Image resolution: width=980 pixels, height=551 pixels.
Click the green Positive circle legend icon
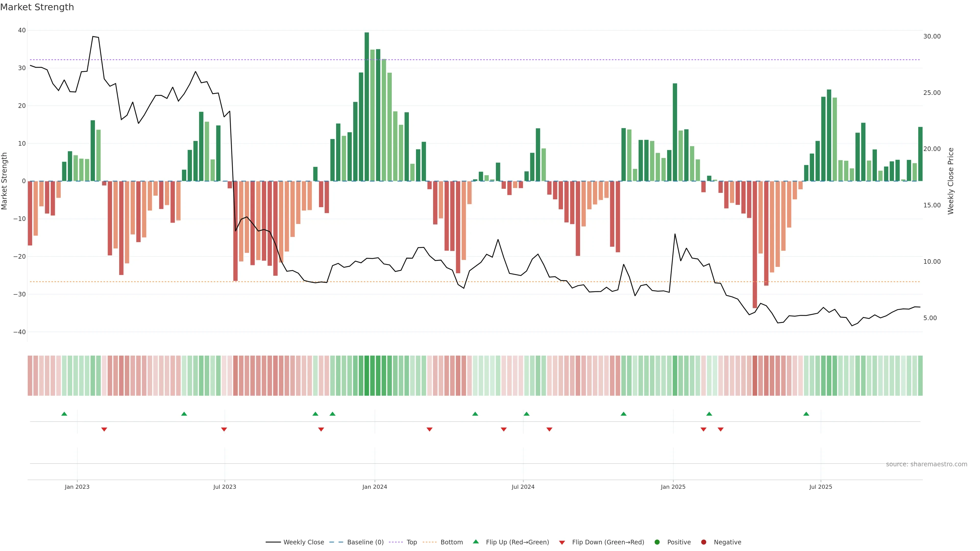pyautogui.click(x=657, y=542)
